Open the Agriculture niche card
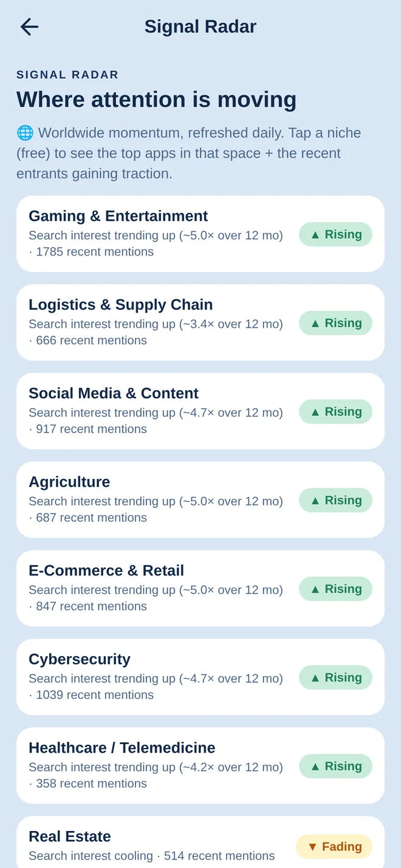401x868 pixels. click(x=200, y=500)
